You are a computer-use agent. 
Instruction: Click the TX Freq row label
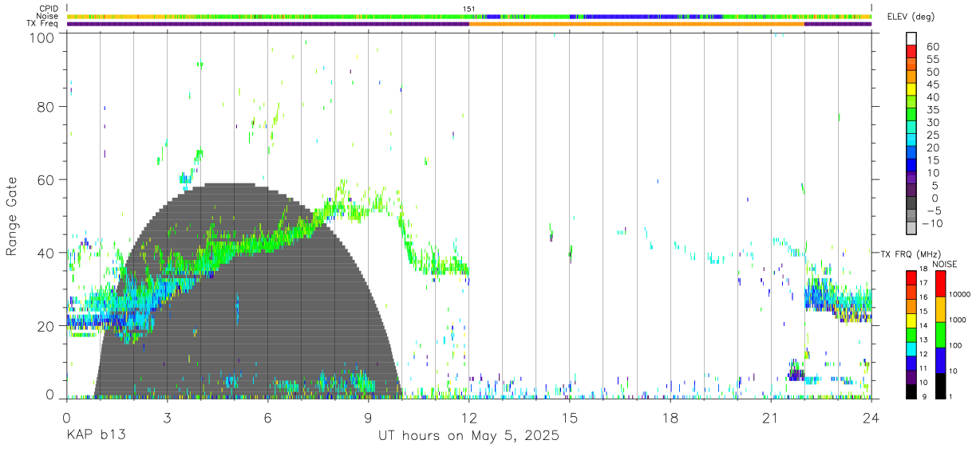tap(42, 24)
